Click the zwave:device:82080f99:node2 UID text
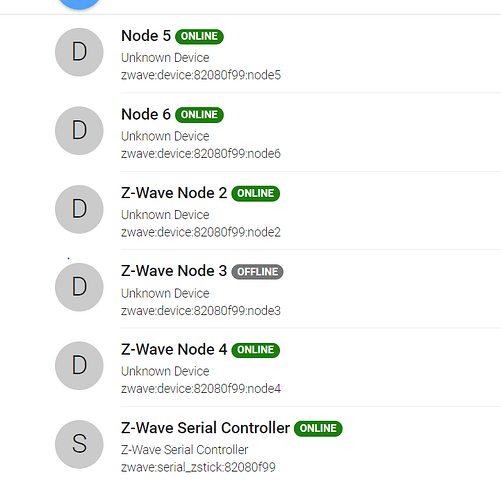 (x=201, y=232)
